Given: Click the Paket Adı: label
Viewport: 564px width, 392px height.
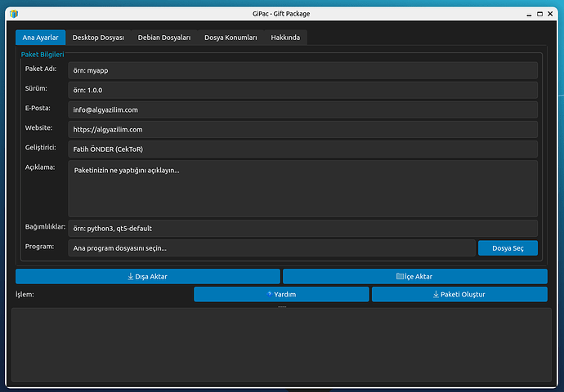Looking at the screenshot, I should [41, 69].
